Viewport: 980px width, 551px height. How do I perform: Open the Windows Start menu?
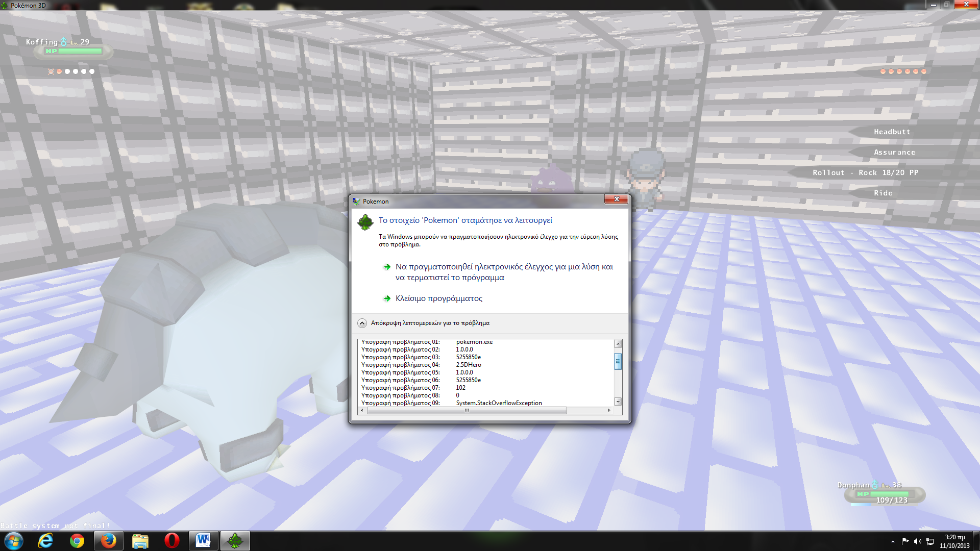pos(14,541)
